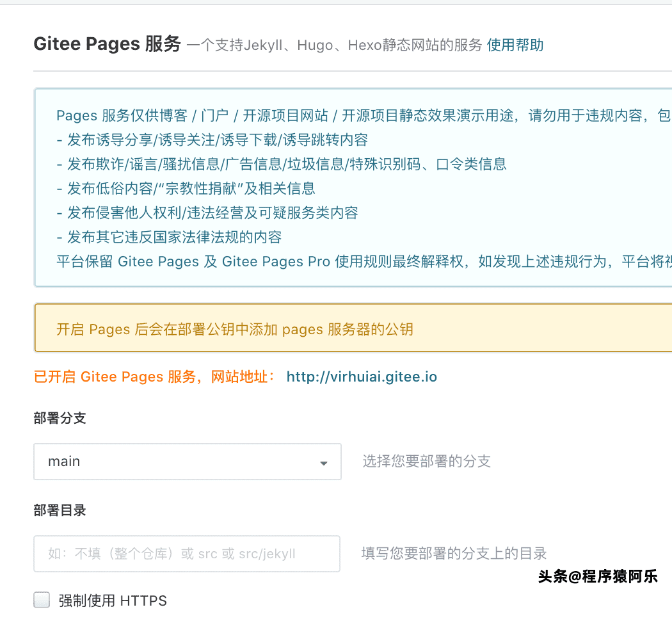Focus the 部署目录 directory input field

[187, 554]
